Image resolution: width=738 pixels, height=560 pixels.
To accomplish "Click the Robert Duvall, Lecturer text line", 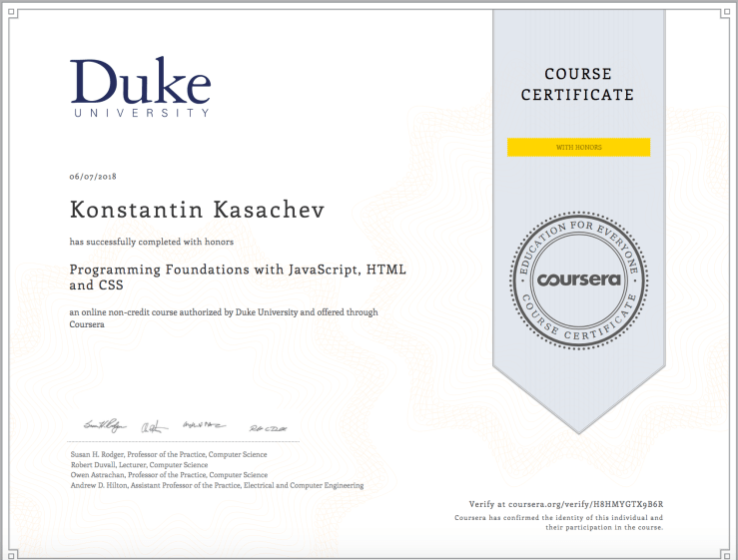I will pos(139,465).
